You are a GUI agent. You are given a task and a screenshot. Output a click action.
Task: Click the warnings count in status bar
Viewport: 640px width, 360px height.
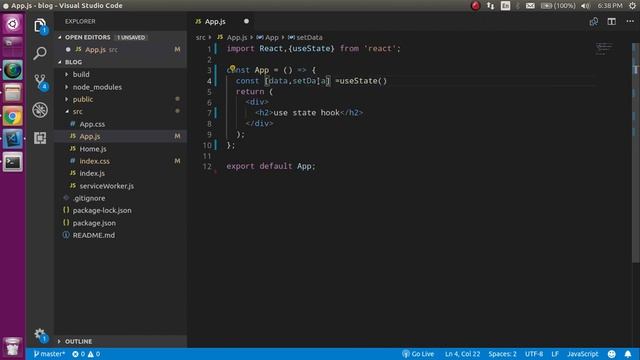(x=94, y=354)
